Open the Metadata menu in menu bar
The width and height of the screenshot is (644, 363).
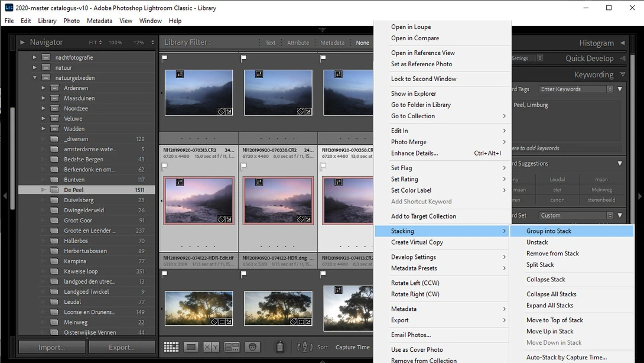[99, 21]
